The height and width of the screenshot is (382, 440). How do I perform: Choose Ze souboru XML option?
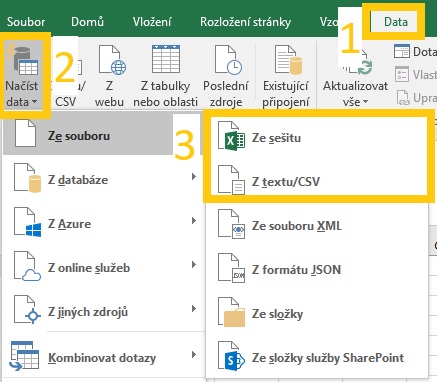pos(317,226)
